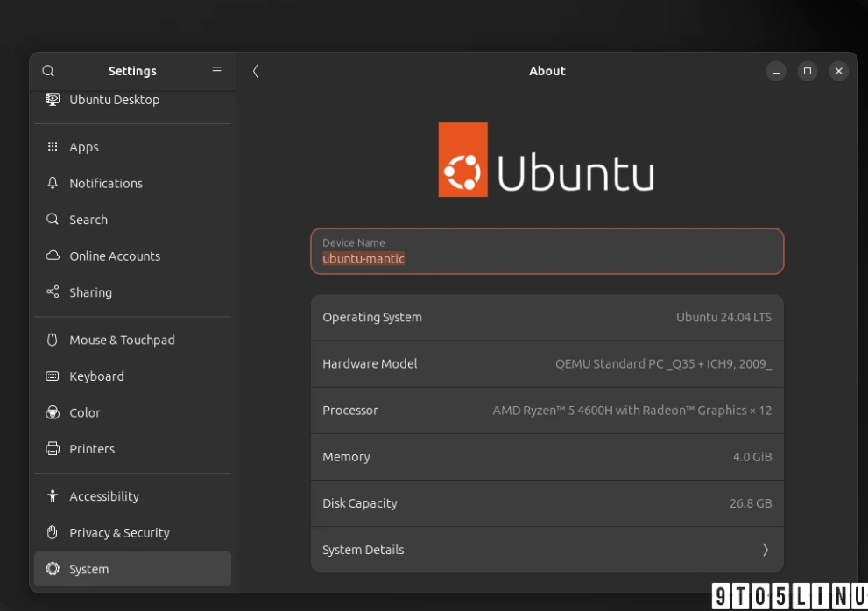Switch to Sharing settings
This screenshot has width=868, height=611.
coord(132,292)
